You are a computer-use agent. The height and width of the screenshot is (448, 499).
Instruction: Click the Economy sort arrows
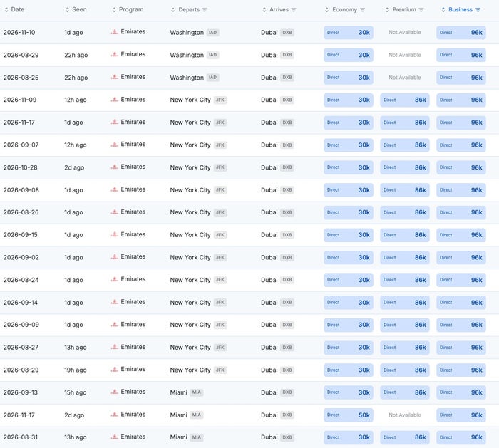pos(326,10)
